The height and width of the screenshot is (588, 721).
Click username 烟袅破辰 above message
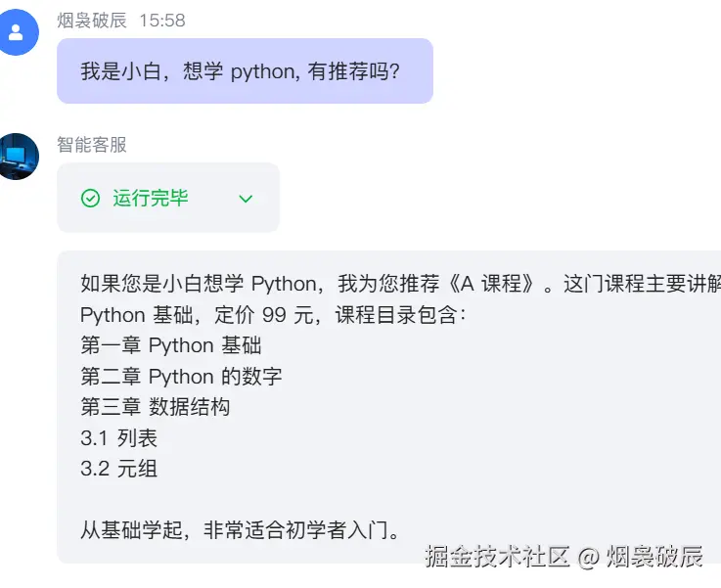pos(92,20)
